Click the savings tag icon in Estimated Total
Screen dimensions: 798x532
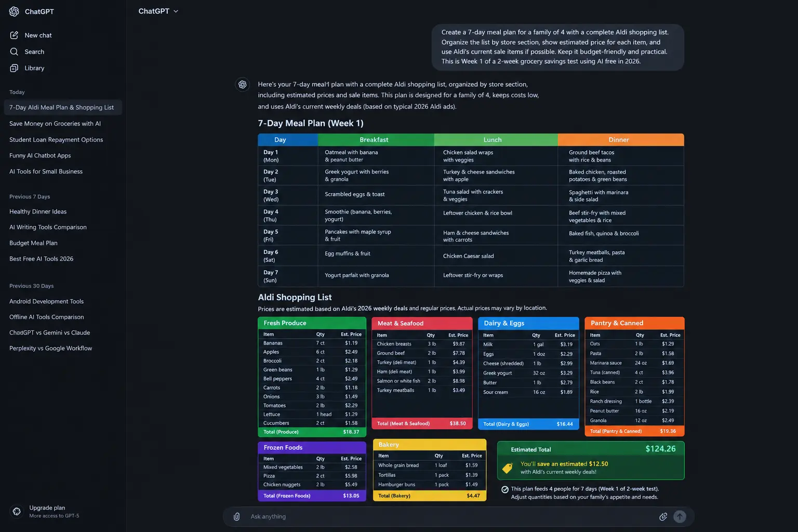(x=508, y=468)
